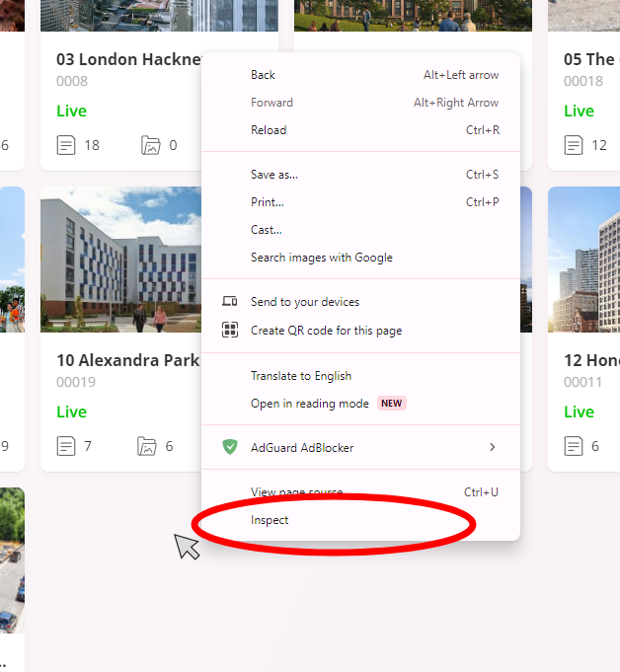Select Back in the context menu
Image resolution: width=620 pixels, height=672 pixels.
pyautogui.click(x=360, y=75)
